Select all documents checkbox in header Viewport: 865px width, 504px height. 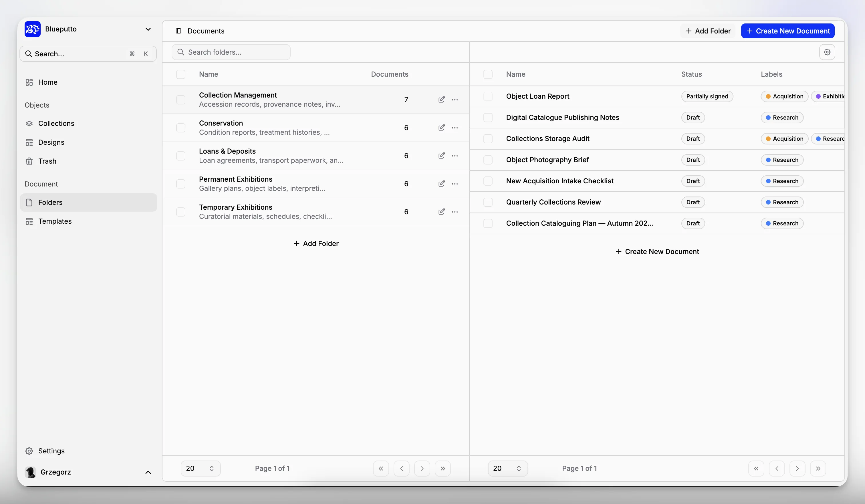[488, 74]
